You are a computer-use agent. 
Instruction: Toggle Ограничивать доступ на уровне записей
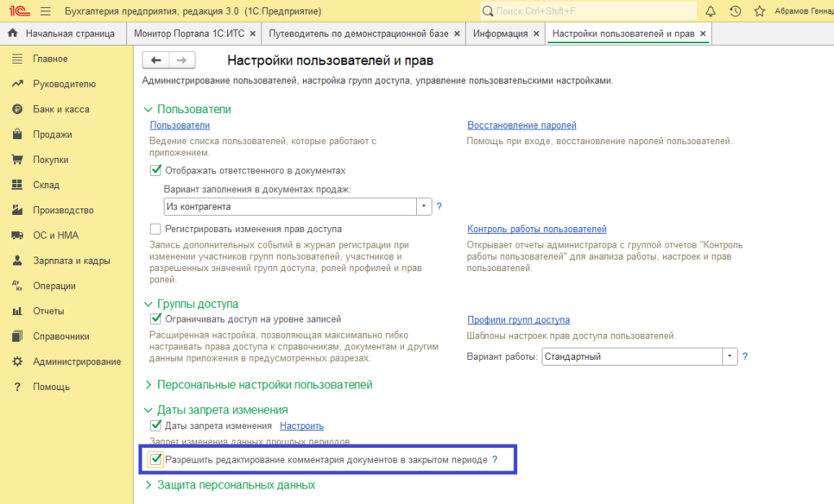[156, 319]
